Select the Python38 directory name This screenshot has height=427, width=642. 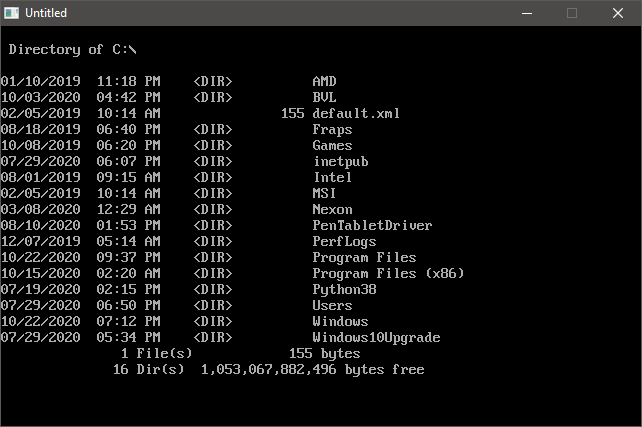tap(344, 289)
